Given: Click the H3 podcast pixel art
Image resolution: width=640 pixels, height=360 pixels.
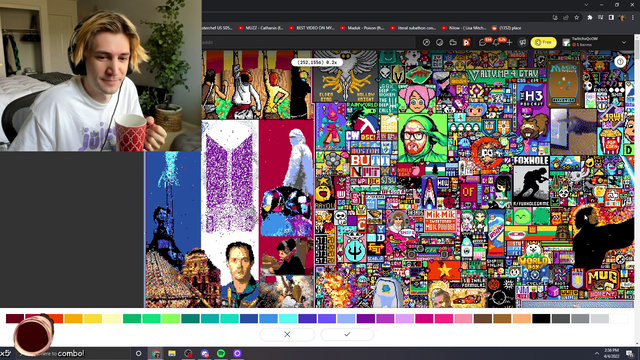Looking at the screenshot, I should point(532,99).
